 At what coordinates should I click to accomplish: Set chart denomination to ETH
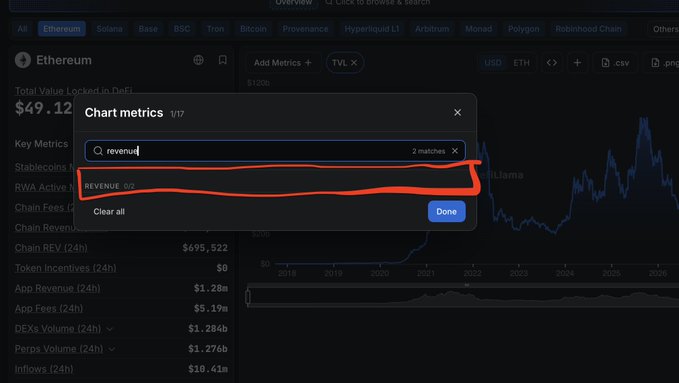[521, 63]
